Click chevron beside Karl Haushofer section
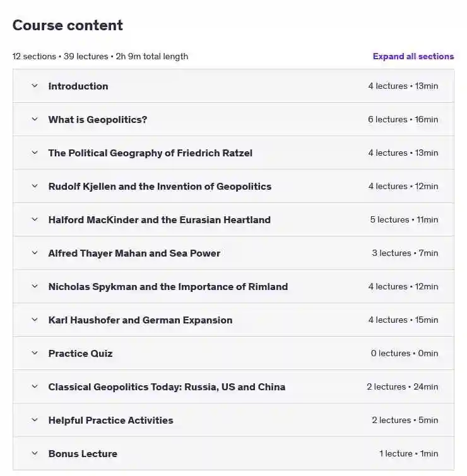The image size is (467, 476). tap(35, 320)
